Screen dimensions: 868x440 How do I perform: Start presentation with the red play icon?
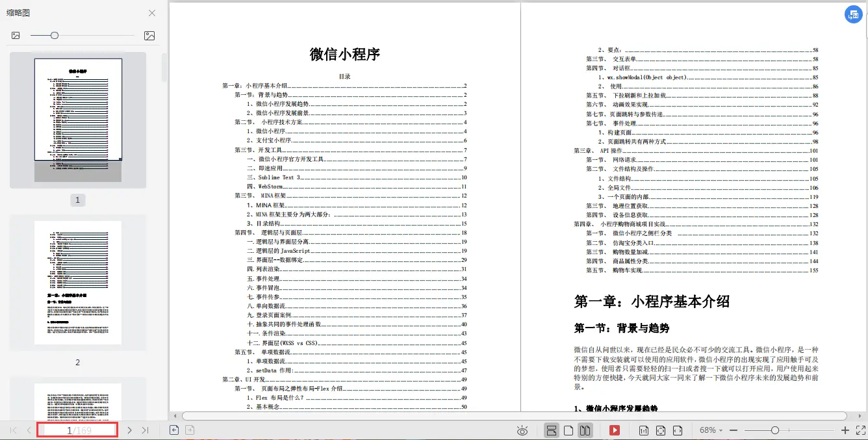click(x=615, y=430)
